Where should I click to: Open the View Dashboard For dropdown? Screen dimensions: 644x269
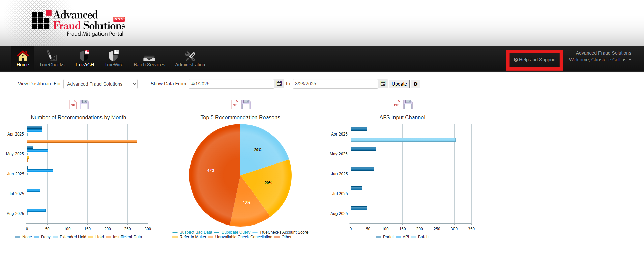pos(100,84)
